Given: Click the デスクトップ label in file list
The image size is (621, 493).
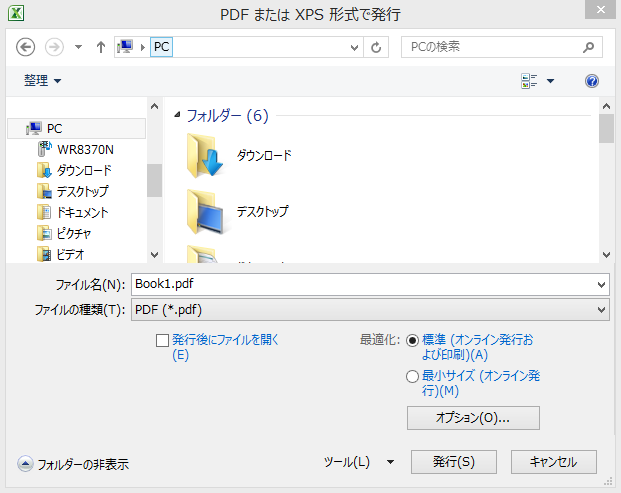Looking at the screenshot, I should point(262,211).
